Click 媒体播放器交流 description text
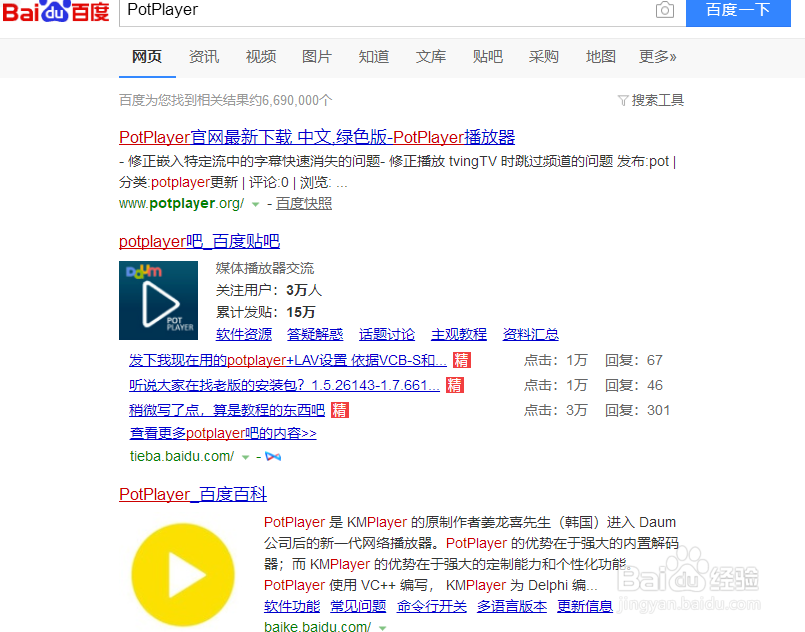 point(265,268)
